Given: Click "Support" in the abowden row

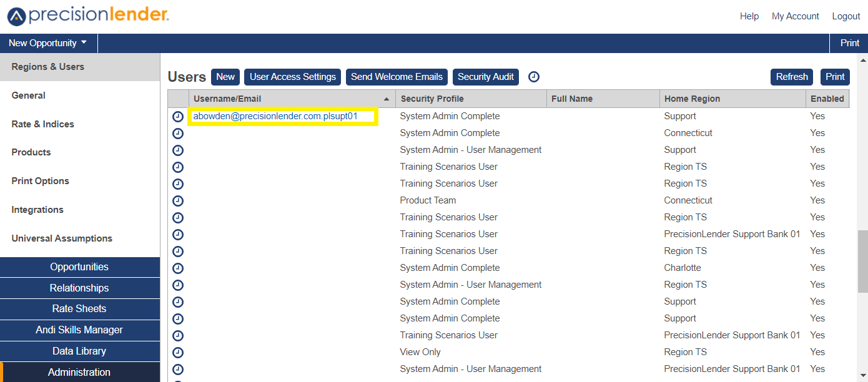Looking at the screenshot, I should (680, 116).
